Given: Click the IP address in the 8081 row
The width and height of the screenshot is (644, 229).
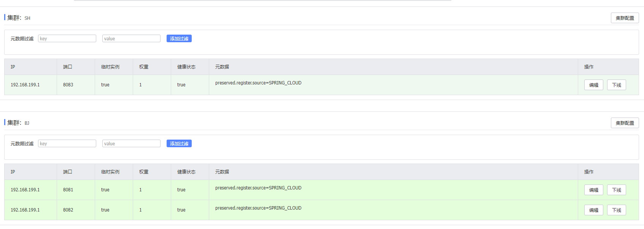Looking at the screenshot, I should [25, 190].
